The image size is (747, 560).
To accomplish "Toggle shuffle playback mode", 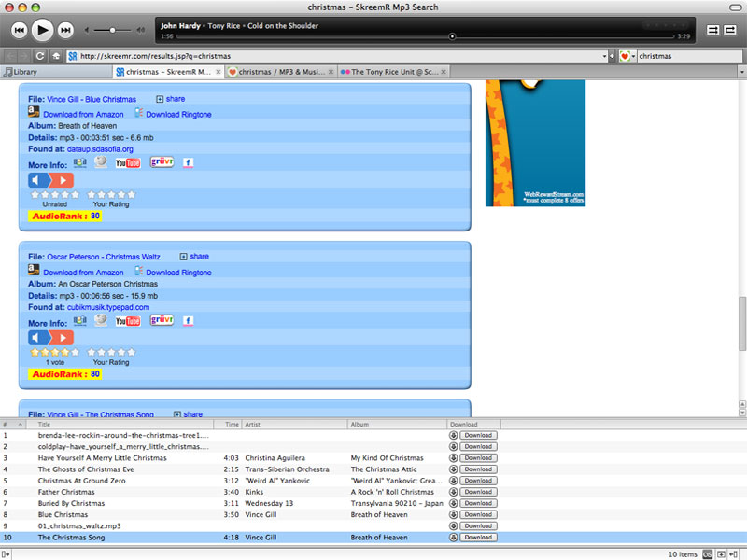I will [712, 30].
